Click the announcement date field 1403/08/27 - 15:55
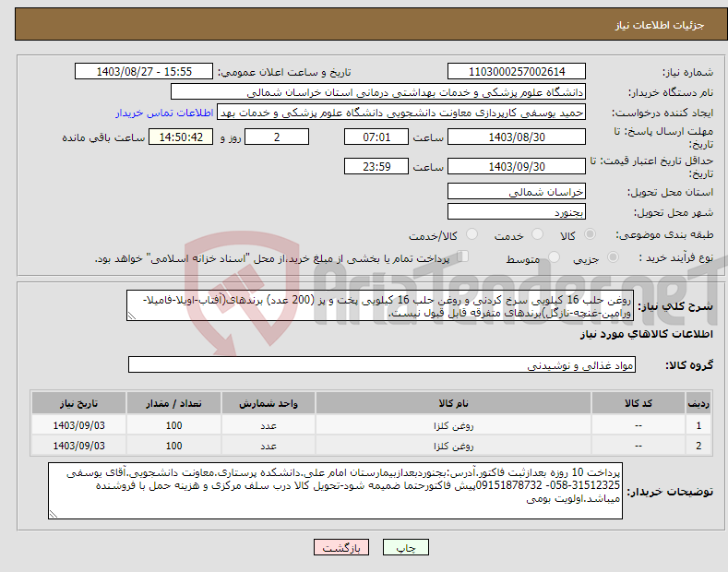The image size is (728, 572). point(144,72)
